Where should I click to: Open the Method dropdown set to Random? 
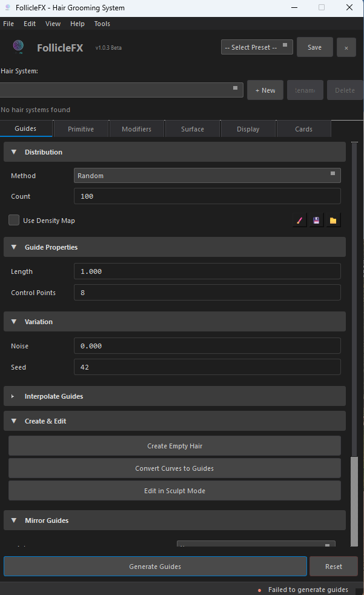[207, 176]
